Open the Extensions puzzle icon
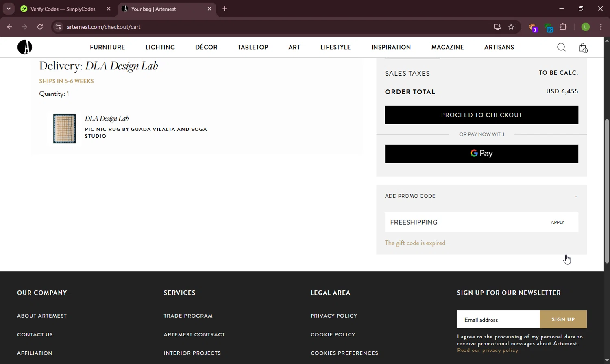This screenshot has height=364, width=610. (563, 27)
